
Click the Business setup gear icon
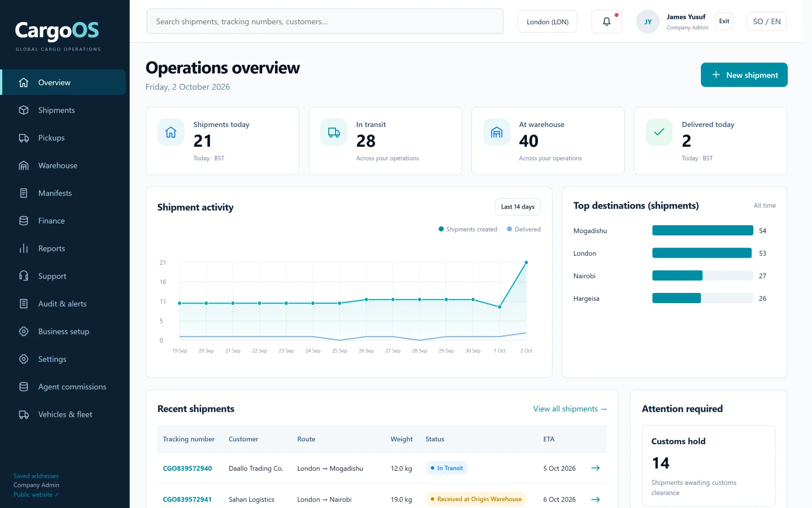coord(24,331)
